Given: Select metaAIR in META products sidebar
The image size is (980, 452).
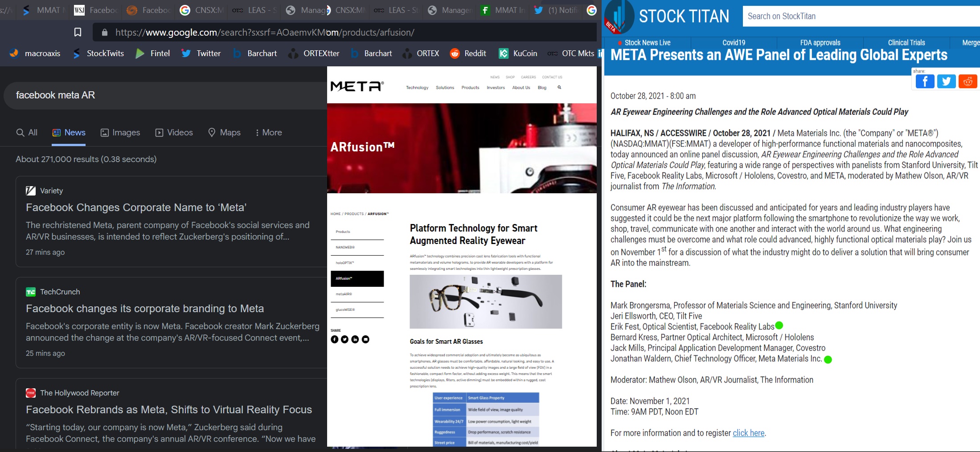Looking at the screenshot, I should pos(357,294).
